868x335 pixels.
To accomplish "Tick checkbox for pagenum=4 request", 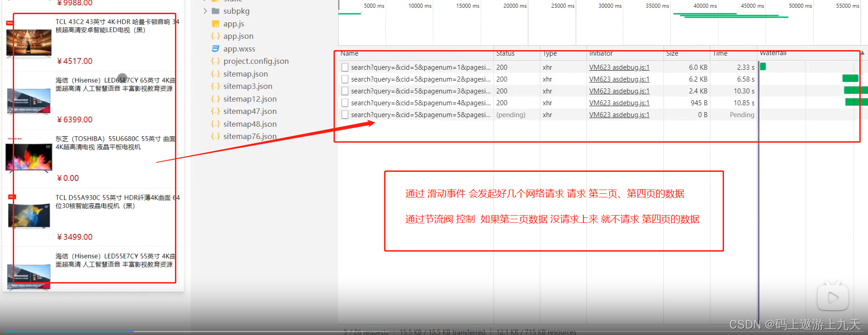I will [x=345, y=103].
